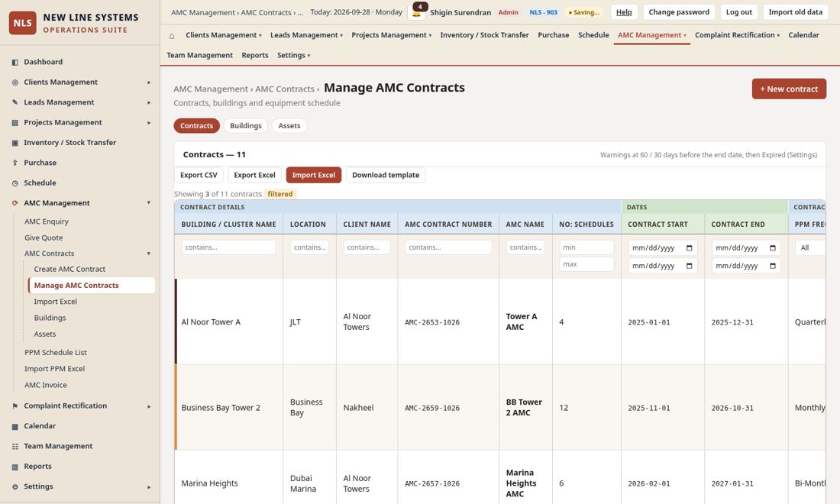
Task: Open Inventory / Stock Transfer top menu
Action: click(484, 35)
